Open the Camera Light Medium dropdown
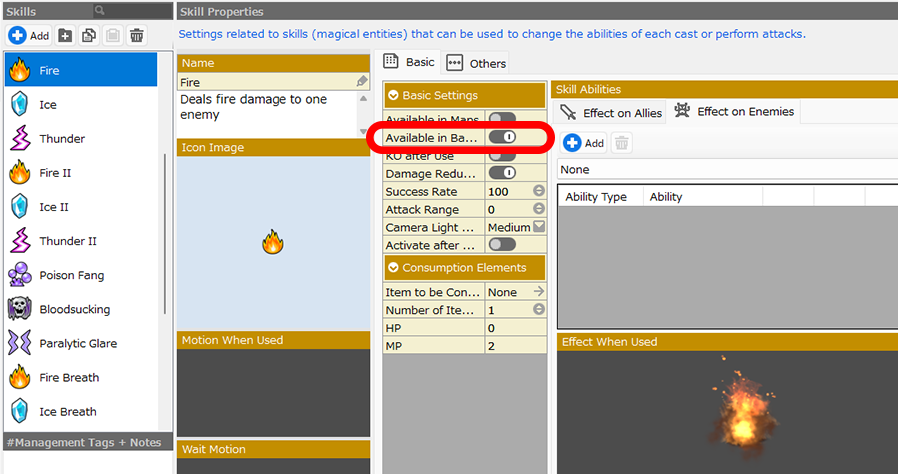The width and height of the screenshot is (898, 474). (538, 227)
